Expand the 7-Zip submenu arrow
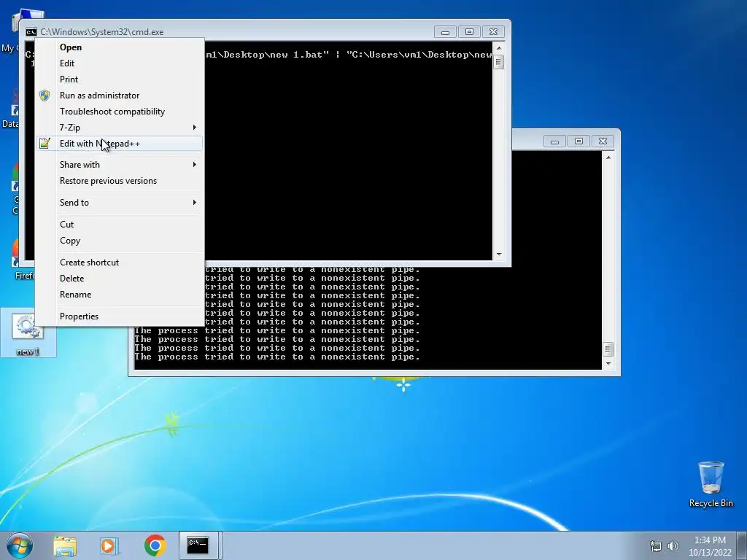747x560 pixels. point(194,127)
